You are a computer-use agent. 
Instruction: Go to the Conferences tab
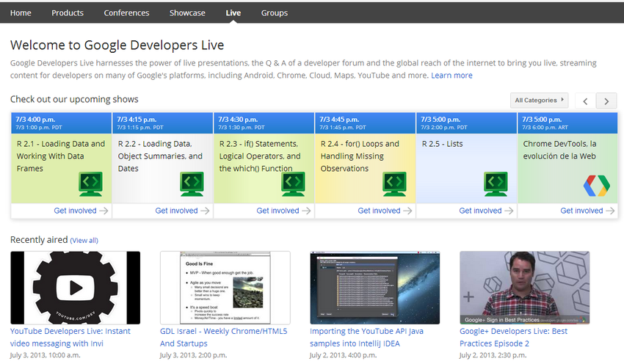tap(126, 12)
